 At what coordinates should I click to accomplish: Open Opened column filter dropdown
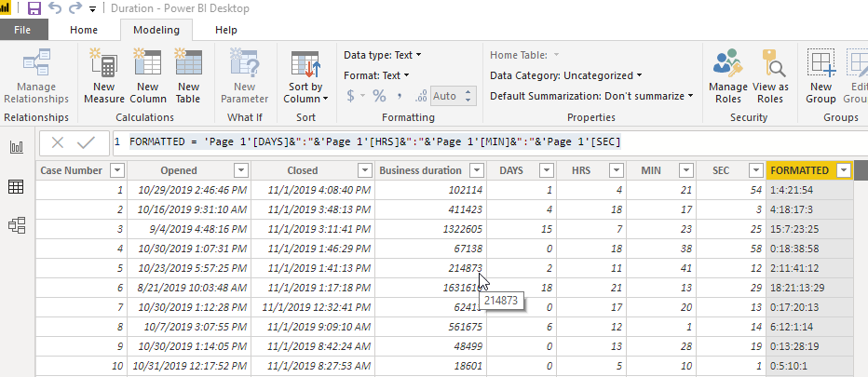(241, 170)
